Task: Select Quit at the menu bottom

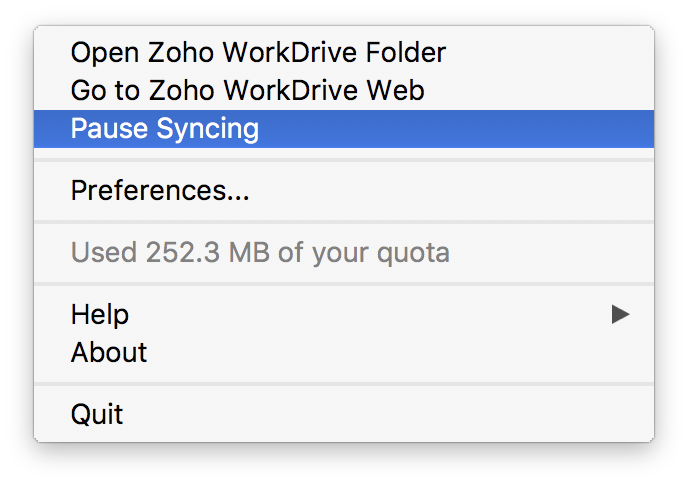Action: click(97, 414)
